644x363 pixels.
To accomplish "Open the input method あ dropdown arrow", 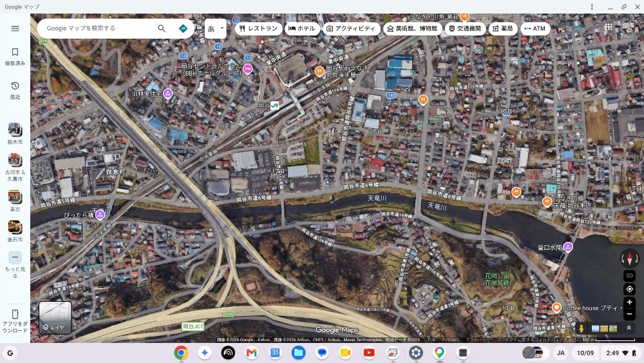I will 222,28.
